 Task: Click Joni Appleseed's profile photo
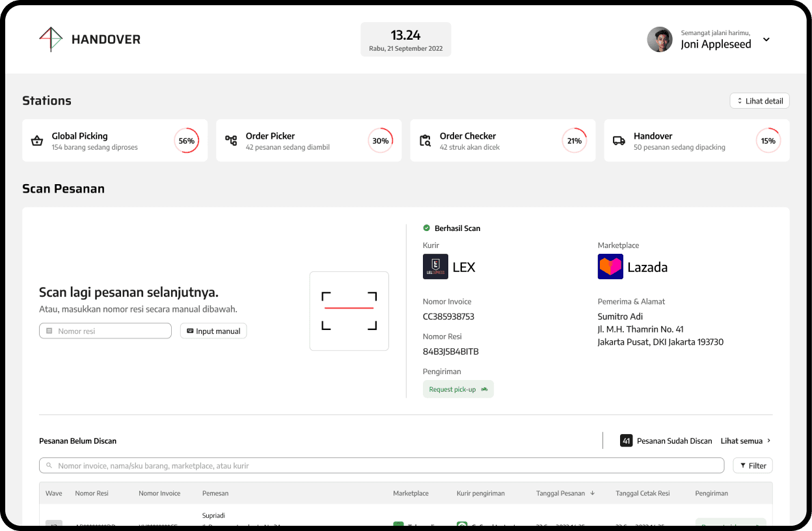tap(660, 39)
